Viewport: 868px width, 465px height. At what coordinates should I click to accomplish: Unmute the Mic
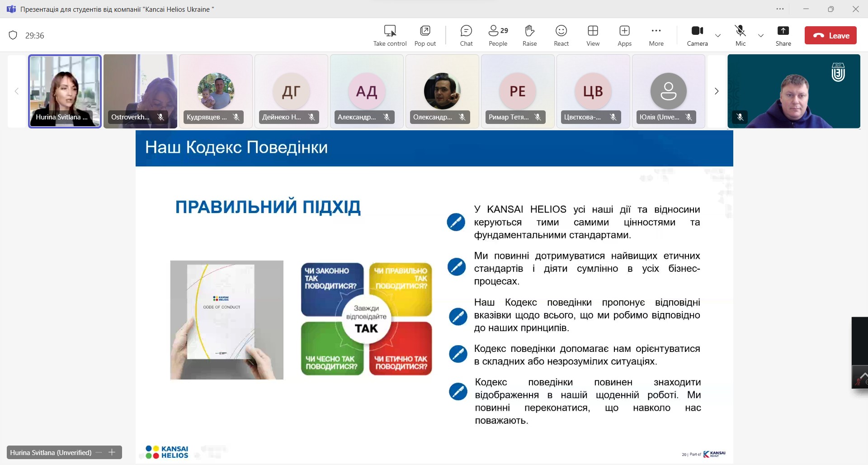pyautogui.click(x=740, y=35)
